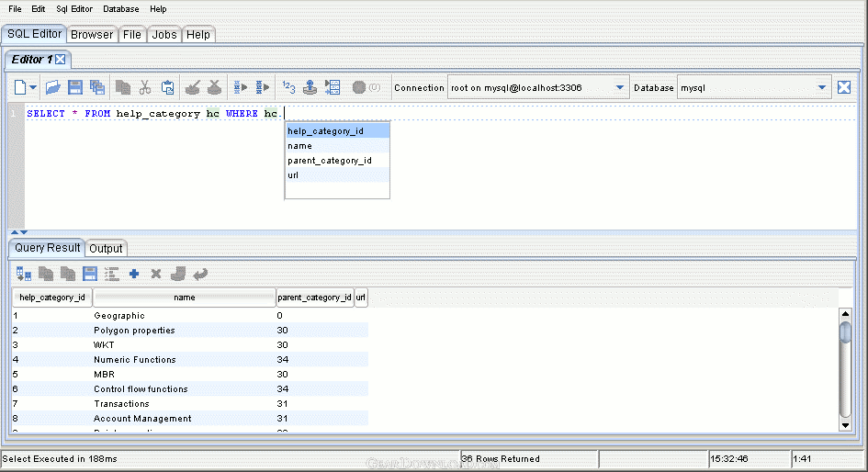Click the Save All multi-disk icon
The height and width of the screenshot is (472, 868).
click(97, 87)
